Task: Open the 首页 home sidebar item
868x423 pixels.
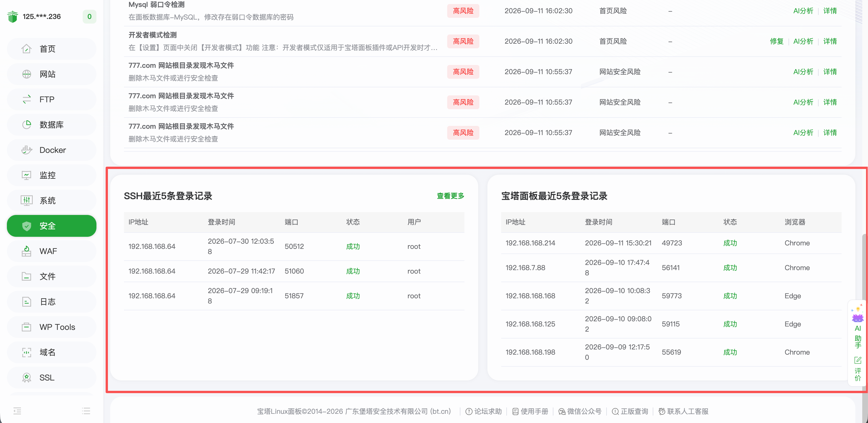Action: (x=51, y=49)
